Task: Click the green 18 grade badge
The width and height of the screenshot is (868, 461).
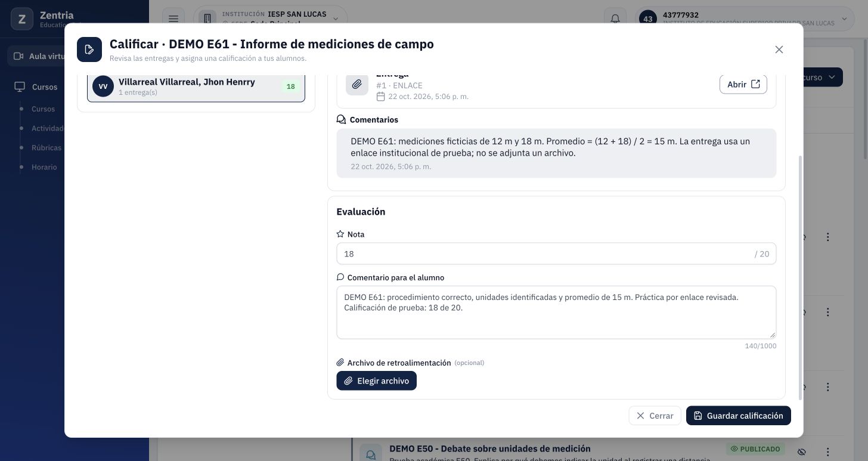Action: click(x=290, y=86)
